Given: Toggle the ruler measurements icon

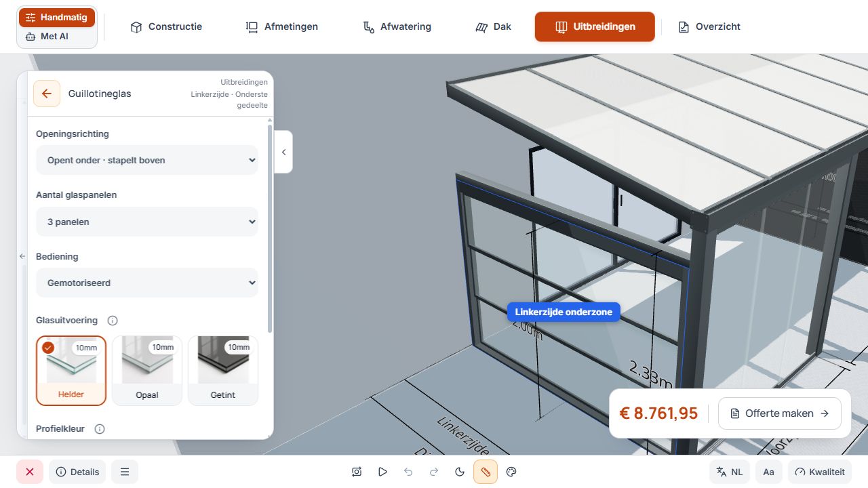Looking at the screenshot, I should (x=486, y=472).
